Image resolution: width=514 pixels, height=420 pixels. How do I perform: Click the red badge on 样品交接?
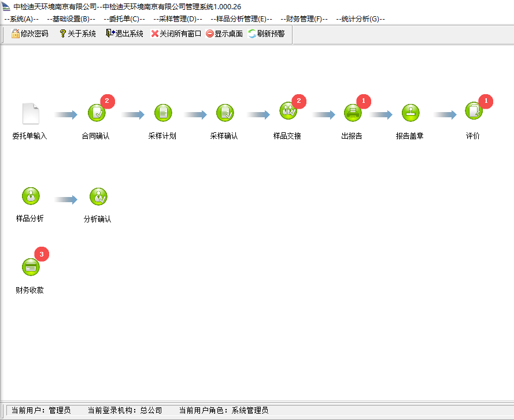(x=299, y=101)
